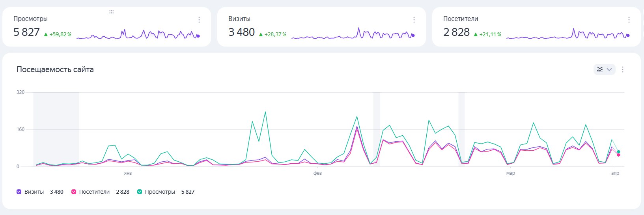Click the +28,37% growth arrow for Визиты
The width and height of the screenshot is (644, 215).
pos(261,34)
